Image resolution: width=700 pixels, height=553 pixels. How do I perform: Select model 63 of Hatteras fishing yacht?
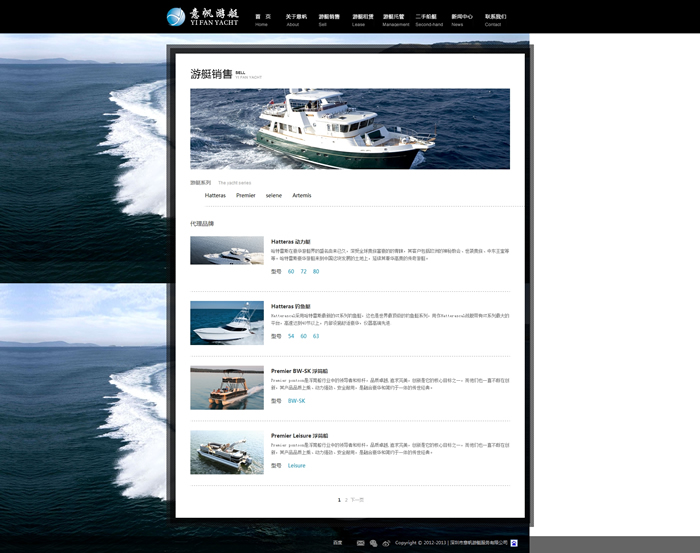[x=316, y=336]
